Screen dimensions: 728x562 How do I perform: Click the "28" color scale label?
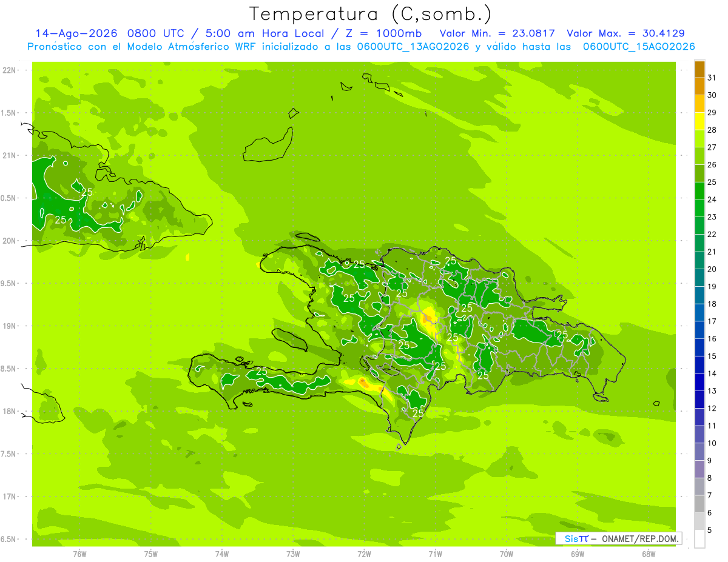(712, 130)
